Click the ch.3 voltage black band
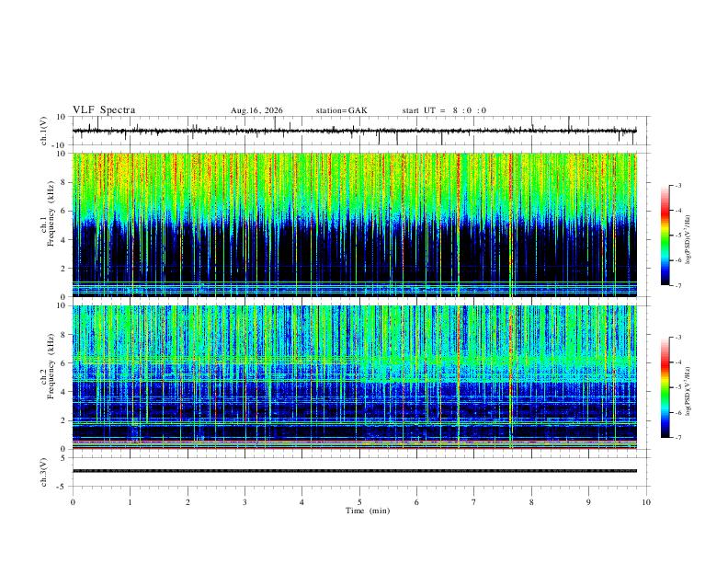 click(355, 471)
